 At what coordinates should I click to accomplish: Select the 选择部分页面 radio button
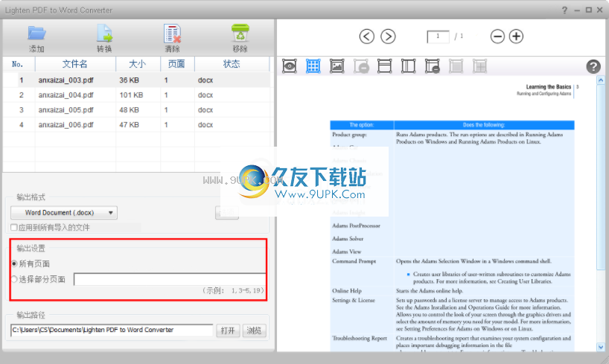tap(14, 279)
